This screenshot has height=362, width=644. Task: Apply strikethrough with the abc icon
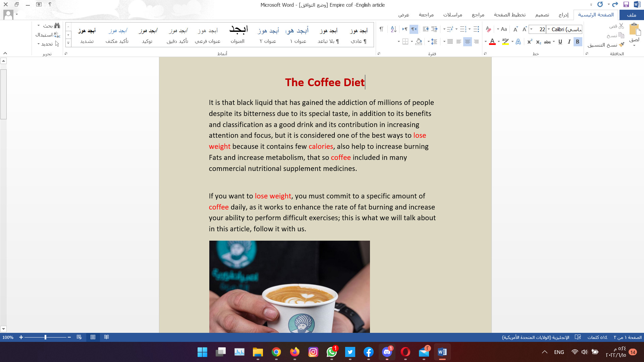point(547,42)
